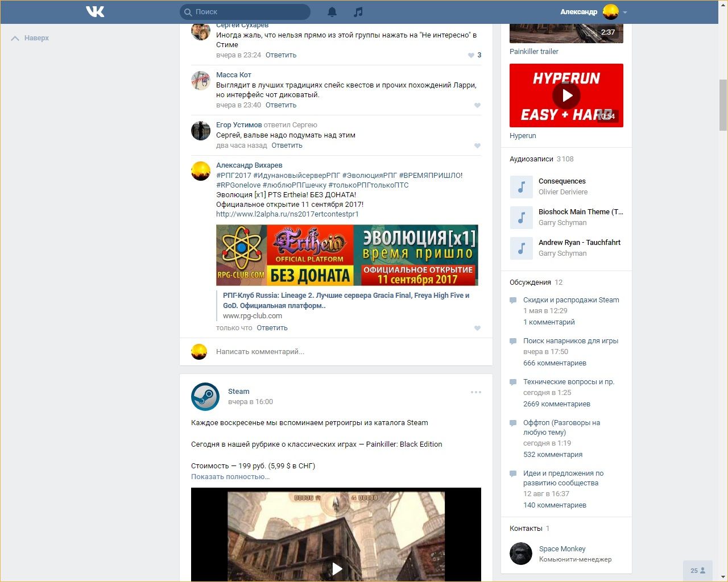Open Hyperun video title link
The height and width of the screenshot is (582, 728).
[x=523, y=136]
